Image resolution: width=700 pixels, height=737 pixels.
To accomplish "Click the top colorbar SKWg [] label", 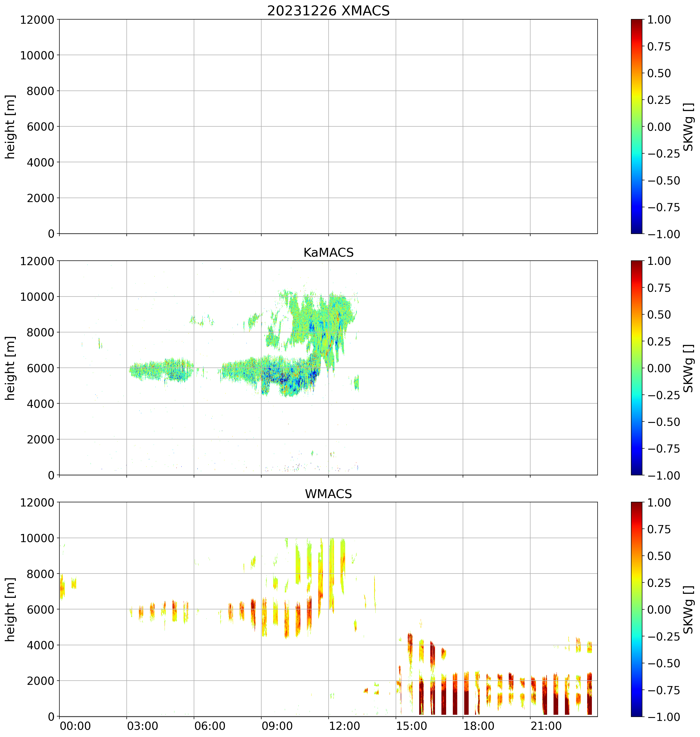I will tap(688, 127).
